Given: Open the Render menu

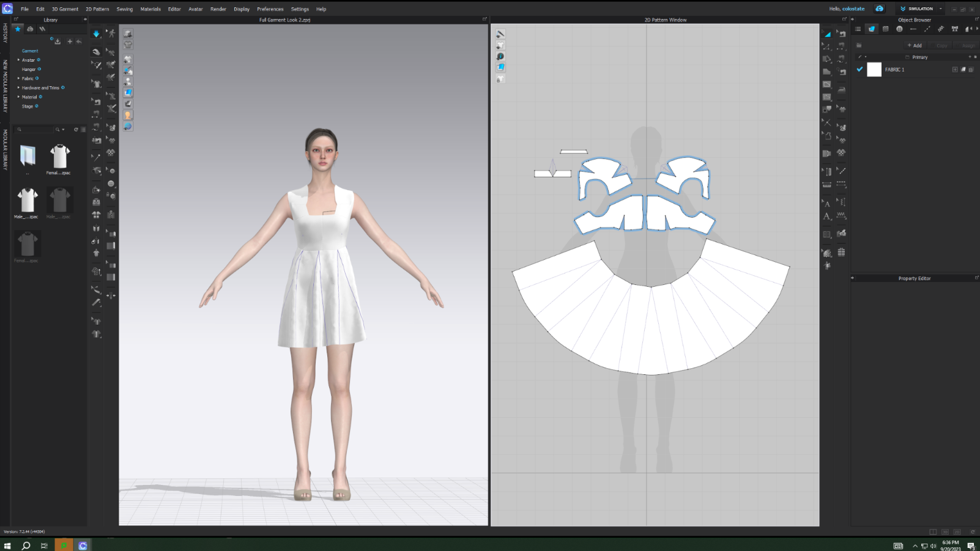Looking at the screenshot, I should 218,9.
